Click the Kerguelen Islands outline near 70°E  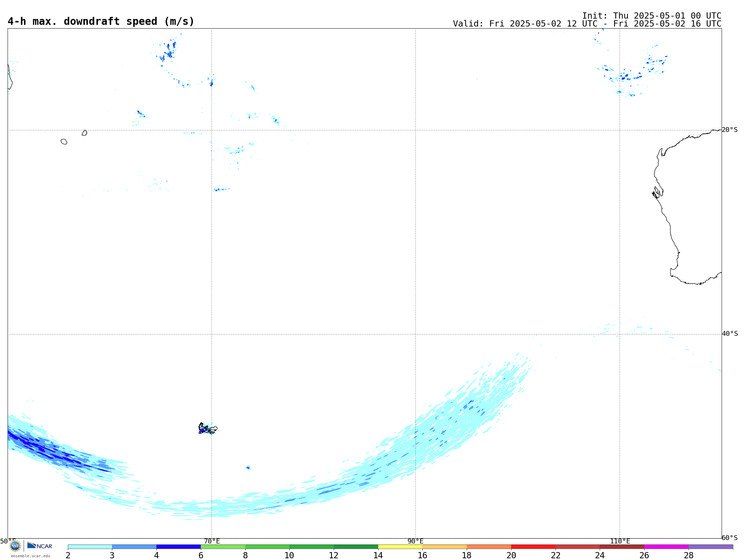(x=208, y=428)
